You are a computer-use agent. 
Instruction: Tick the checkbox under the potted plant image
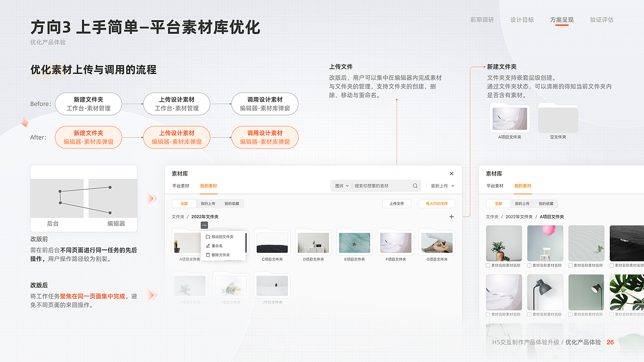[488, 265]
